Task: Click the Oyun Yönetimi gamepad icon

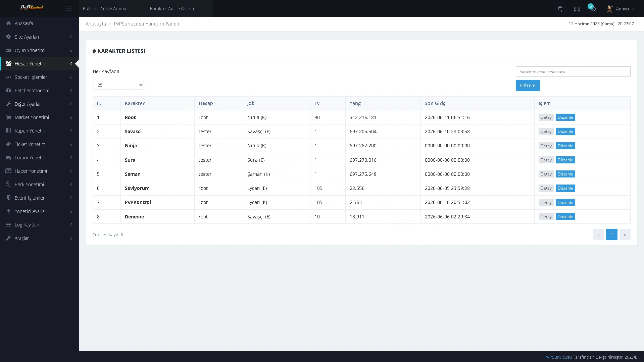Action: (x=8, y=50)
